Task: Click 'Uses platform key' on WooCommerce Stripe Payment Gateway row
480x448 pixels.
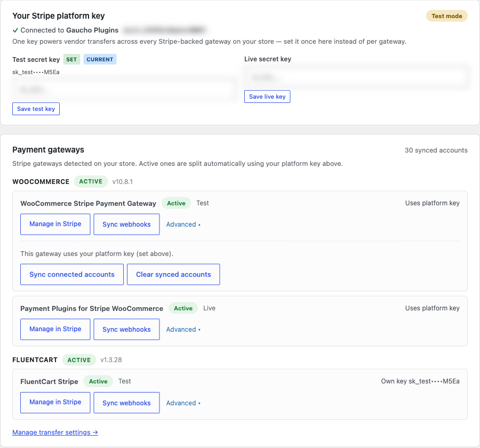Action: click(432, 203)
